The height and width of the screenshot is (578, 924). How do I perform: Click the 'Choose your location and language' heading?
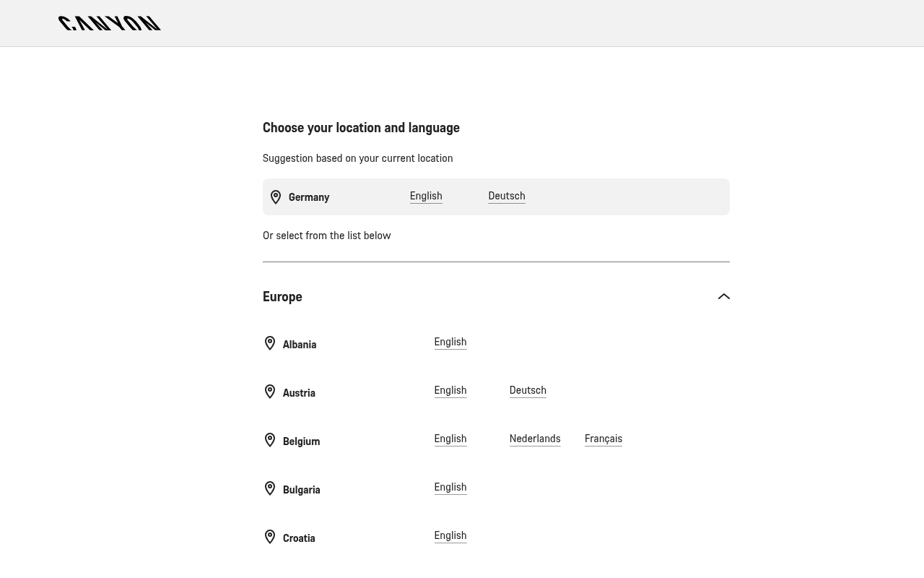click(361, 128)
